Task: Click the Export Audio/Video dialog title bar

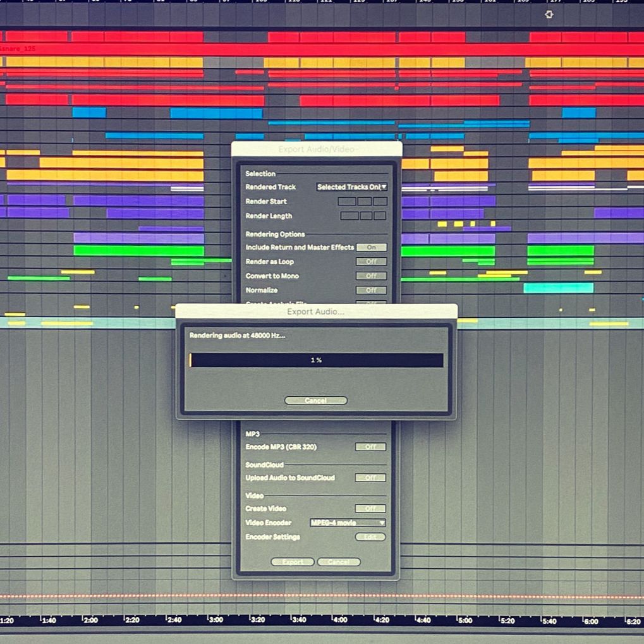Action: tap(317, 149)
